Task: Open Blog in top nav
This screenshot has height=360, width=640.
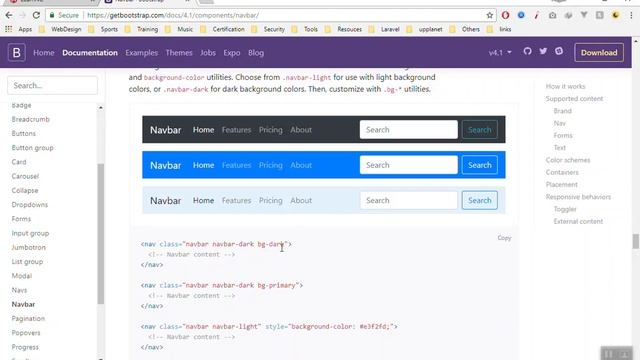Action: (x=256, y=53)
